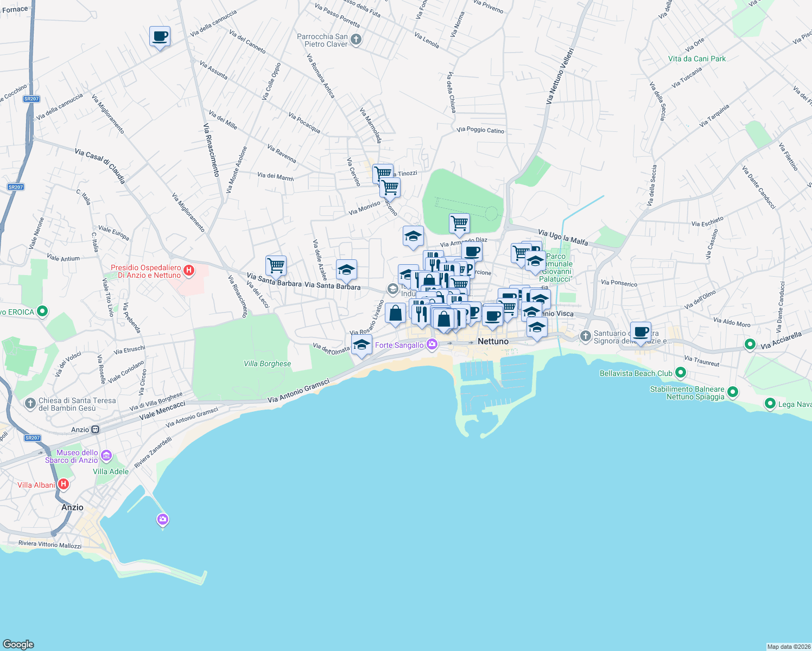The width and height of the screenshot is (812, 651).
Task: Click the green Bellavista Beach Club pin
Action: point(681,373)
